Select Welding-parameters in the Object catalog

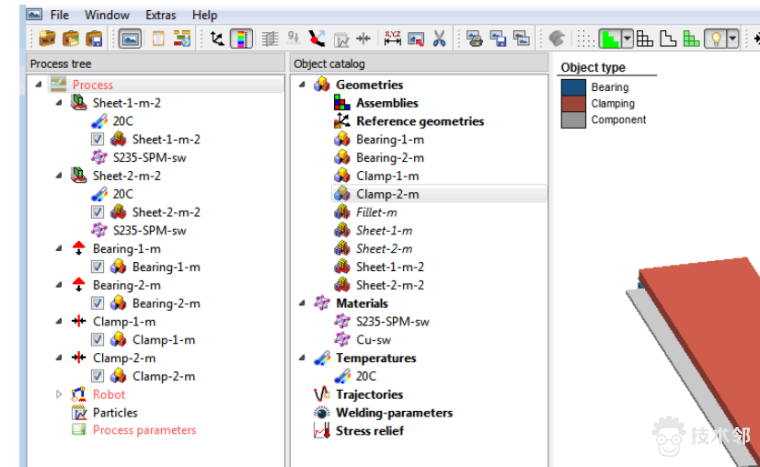coord(393,412)
